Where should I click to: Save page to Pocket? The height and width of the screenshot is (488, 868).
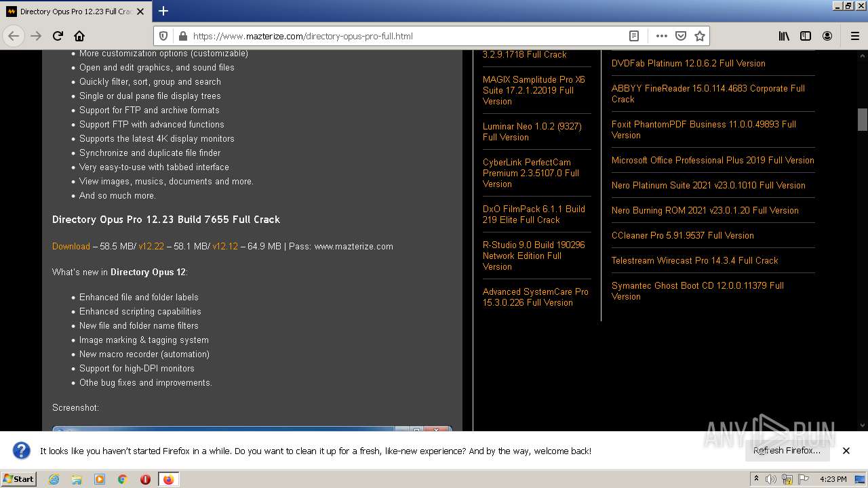681,36
